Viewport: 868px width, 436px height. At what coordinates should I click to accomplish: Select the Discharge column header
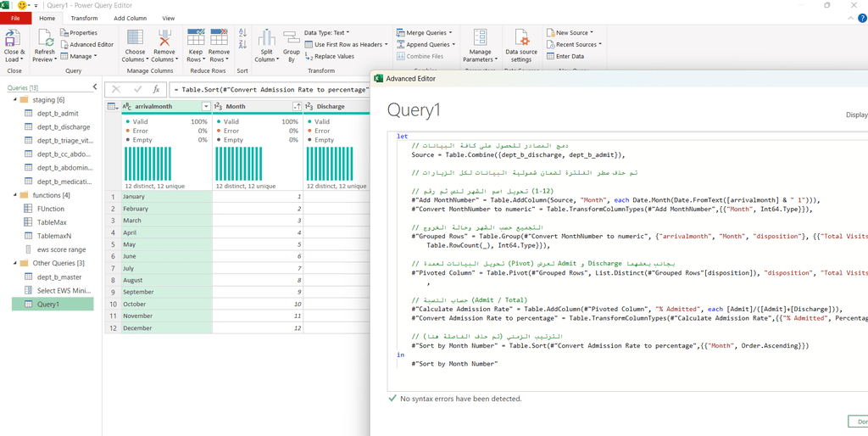tap(337, 106)
